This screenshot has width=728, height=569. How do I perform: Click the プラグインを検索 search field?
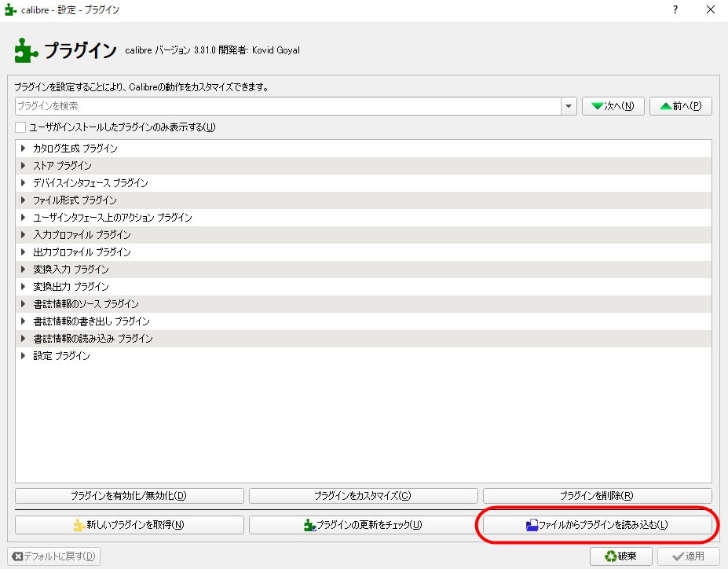pyautogui.click(x=288, y=106)
